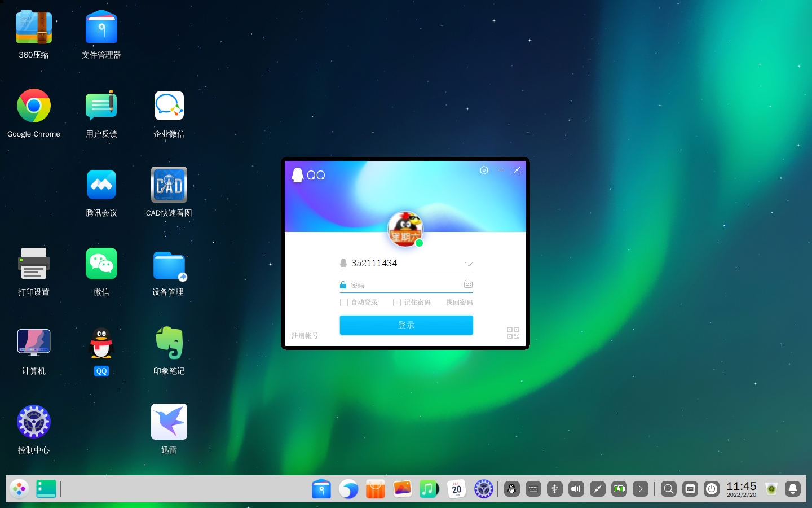The width and height of the screenshot is (812, 508).
Task: Open file manager from the taskbar
Action: pos(321,489)
